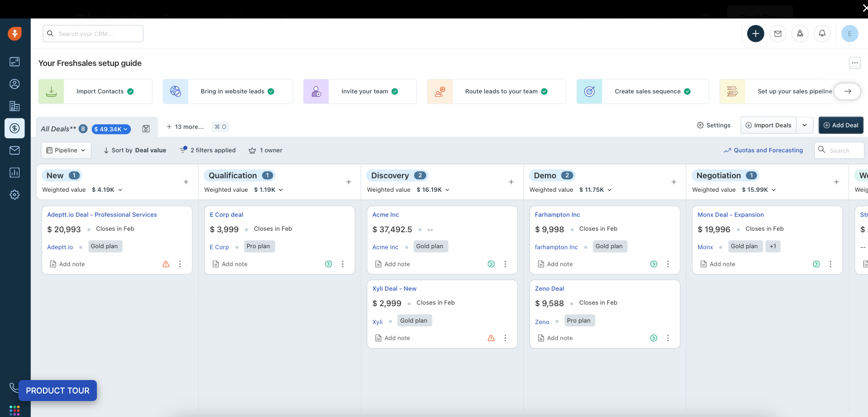Open Import Contacts setup step
This screenshot has height=417, width=868.
pos(95,91)
